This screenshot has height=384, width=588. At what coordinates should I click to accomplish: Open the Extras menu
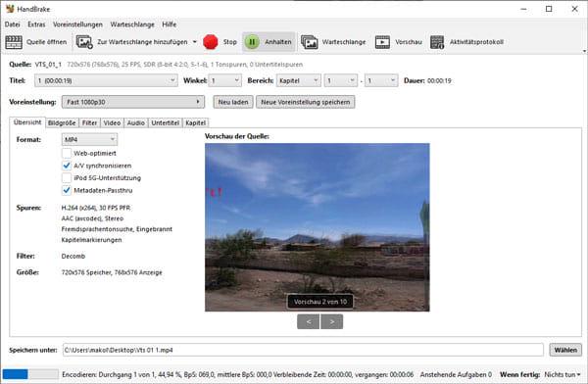click(x=36, y=24)
